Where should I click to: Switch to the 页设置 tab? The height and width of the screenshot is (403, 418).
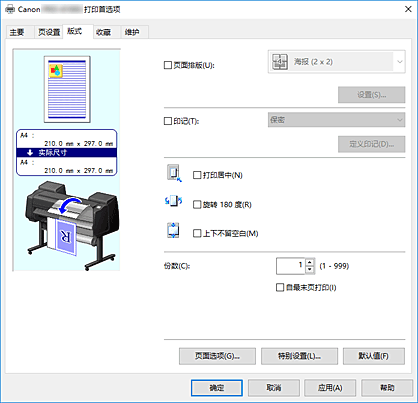pyautogui.click(x=49, y=32)
